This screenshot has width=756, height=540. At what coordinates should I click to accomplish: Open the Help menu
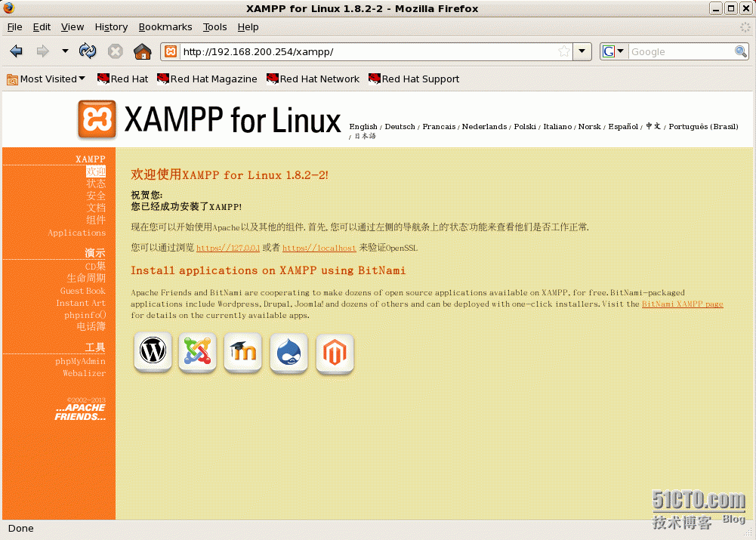click(248, 27)
